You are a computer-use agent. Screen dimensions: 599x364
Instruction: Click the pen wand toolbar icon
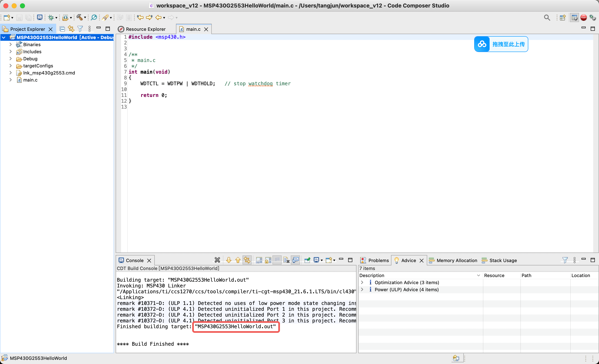point(105,17)
